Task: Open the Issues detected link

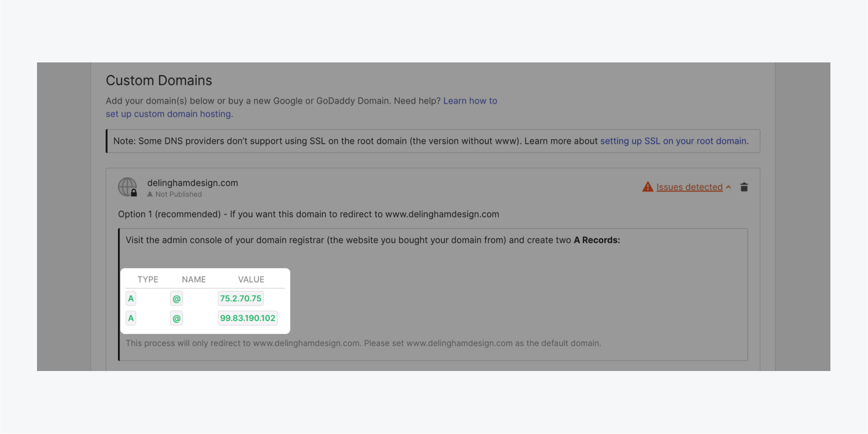Action: (689, 187)
